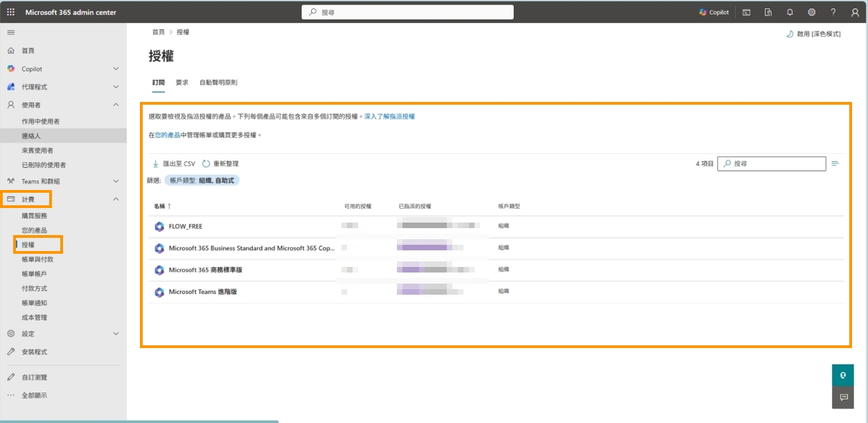Switch to the 自動聲明原則 tab
Image resolution: width=868 pixels, height=423 pixels.
[x=218, y=83]
